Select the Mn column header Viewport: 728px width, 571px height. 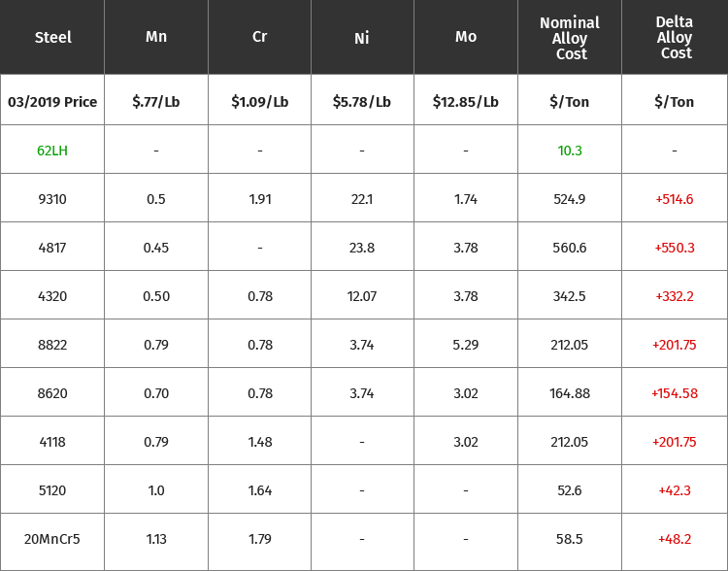156,36
